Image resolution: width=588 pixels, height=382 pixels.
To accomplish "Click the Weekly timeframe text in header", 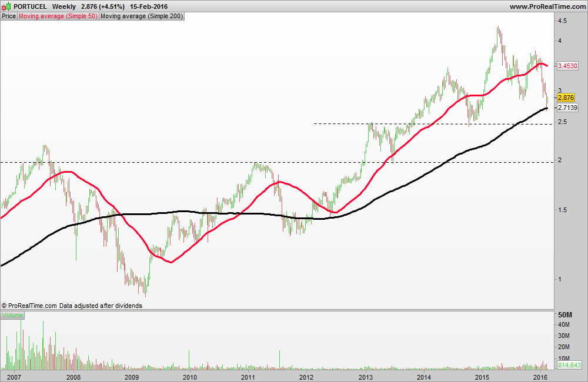I will (x=64, y=6).
